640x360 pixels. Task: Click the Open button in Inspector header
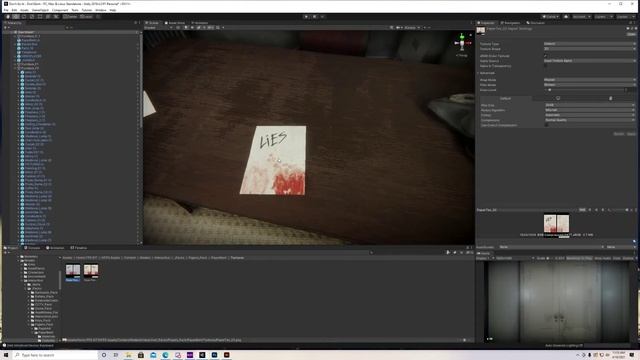631,34
